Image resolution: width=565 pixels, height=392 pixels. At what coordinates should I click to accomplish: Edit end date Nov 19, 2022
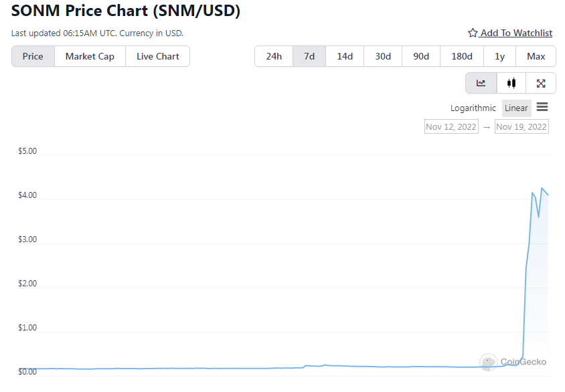click(x=521, y=126)
